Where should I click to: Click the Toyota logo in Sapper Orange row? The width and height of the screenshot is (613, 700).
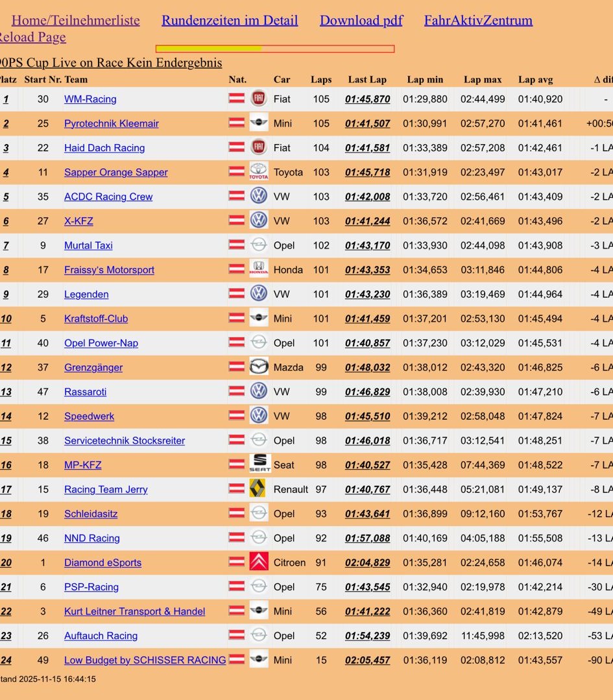point(259,171)
